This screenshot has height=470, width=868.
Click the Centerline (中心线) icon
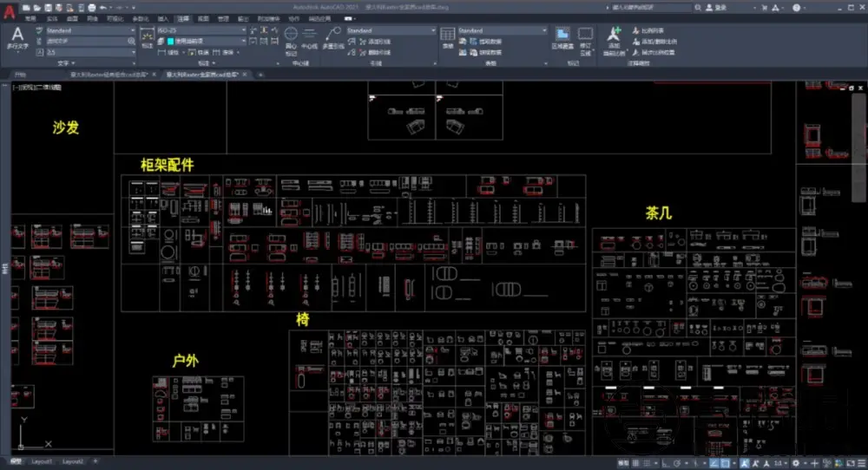pyautogui.click(x=309, y=37)
